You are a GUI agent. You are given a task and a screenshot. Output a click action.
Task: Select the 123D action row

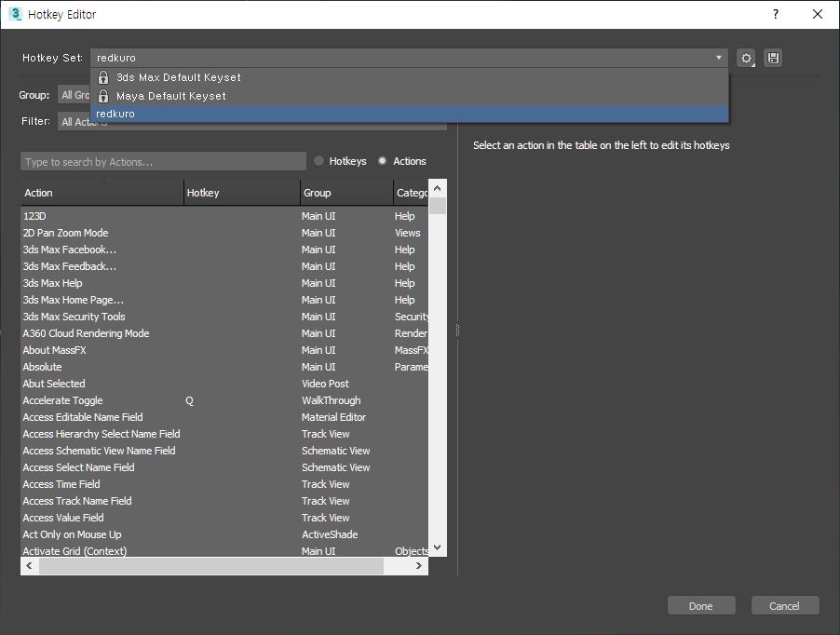click(224, 216)
